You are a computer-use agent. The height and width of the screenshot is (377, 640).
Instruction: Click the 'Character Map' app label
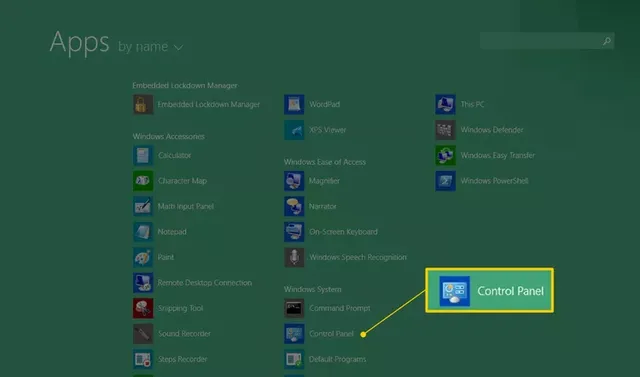click(x=182, y=181)
